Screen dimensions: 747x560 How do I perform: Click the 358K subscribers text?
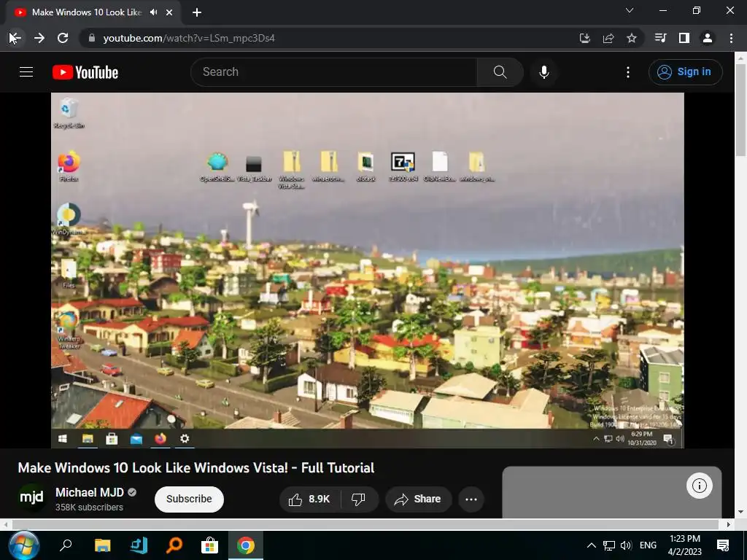click(89, 507)
